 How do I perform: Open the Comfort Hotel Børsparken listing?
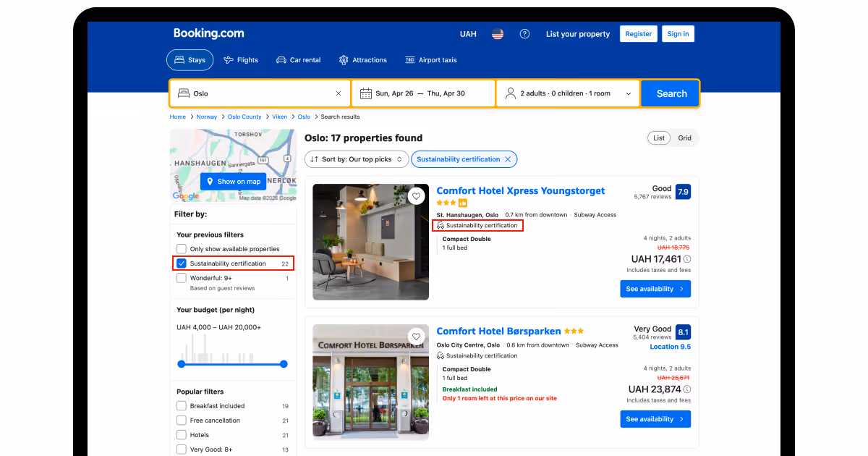[499, 331]
